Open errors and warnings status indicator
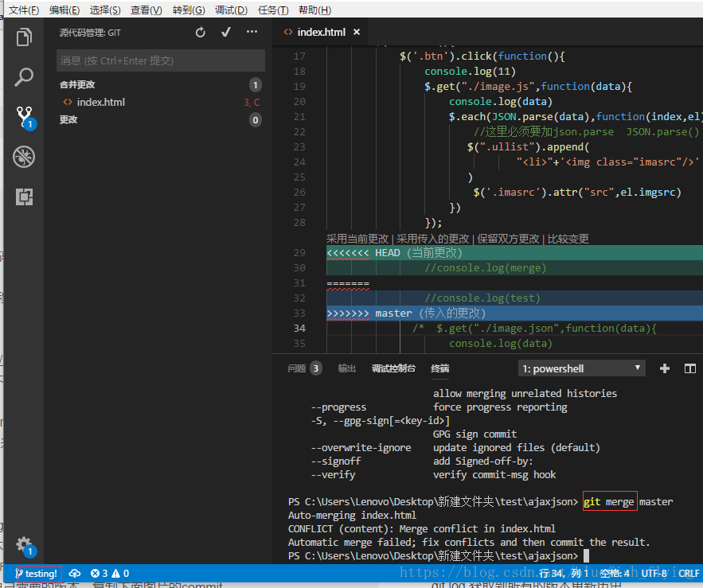Viewport: 703px width, 588px height. tap(110, 573)
